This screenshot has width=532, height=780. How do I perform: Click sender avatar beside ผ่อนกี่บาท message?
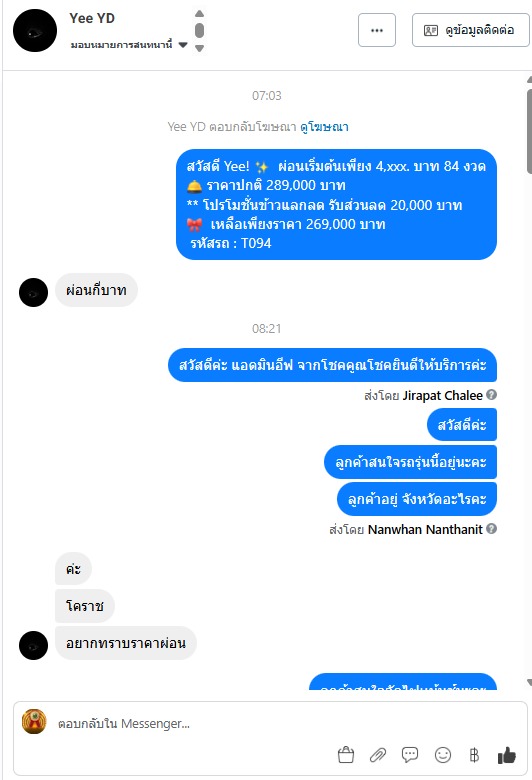[33, 292]
